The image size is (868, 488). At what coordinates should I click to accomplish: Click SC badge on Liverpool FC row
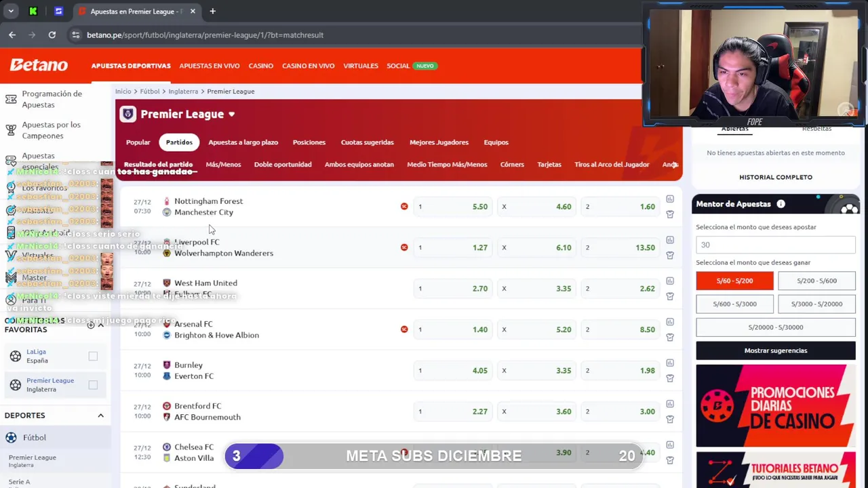click(x=404, y=247)
